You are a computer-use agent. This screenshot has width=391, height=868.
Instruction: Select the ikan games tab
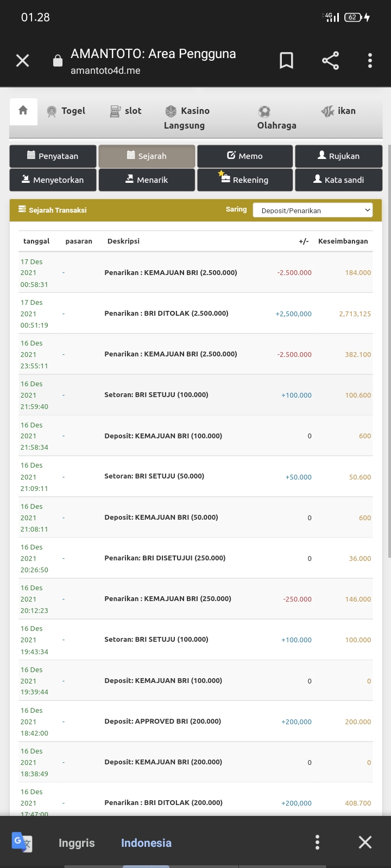coord(338,111)
